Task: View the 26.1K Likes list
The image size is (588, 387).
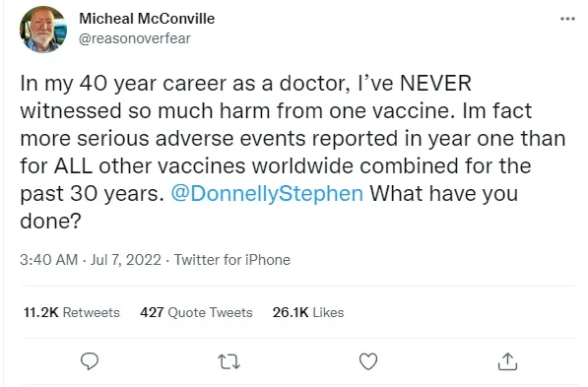Action: tap(308, 312)
